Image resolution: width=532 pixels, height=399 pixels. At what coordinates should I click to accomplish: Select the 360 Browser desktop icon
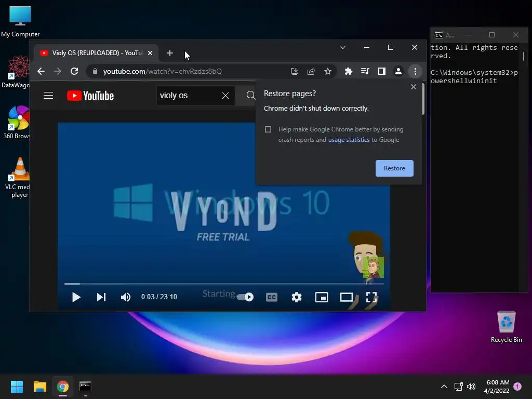click(x=16, y=122)
